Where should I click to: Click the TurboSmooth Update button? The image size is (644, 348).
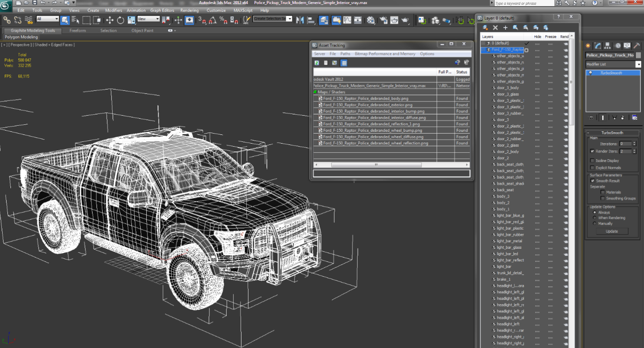coord(612,231)
